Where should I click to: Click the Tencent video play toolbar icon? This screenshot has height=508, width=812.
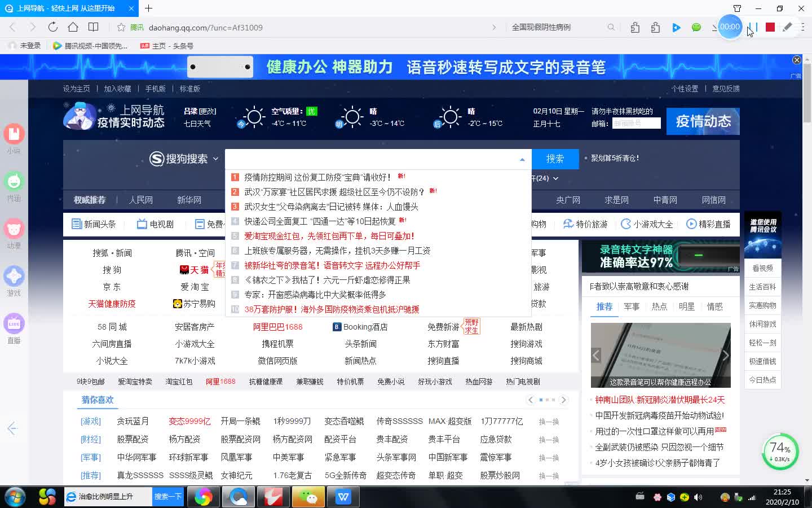tap(676, 27)
